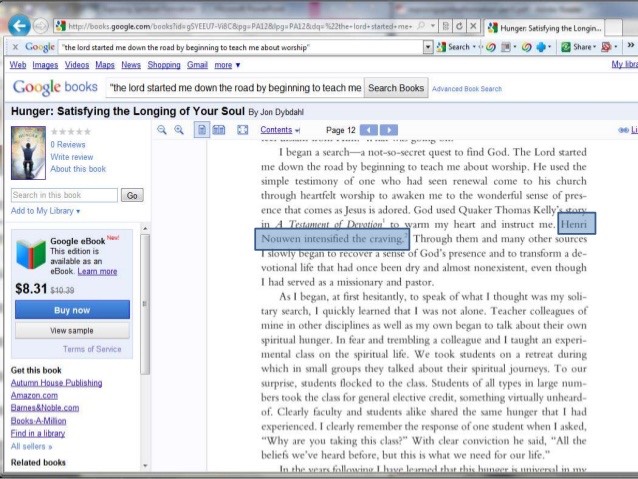Click the zoom in magnifier icon
Image resolution: width=638 pixels, height=479 pixels.
tap(179, 130)
